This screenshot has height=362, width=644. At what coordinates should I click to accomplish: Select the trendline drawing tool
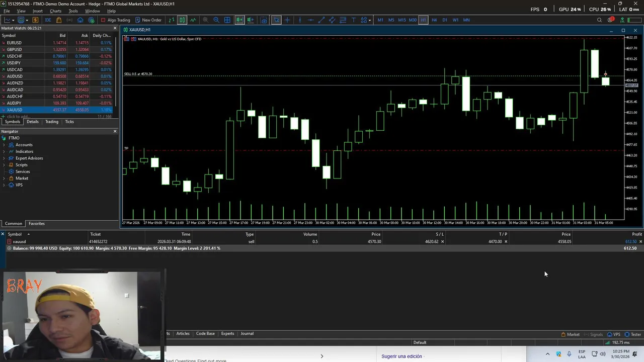321,20
